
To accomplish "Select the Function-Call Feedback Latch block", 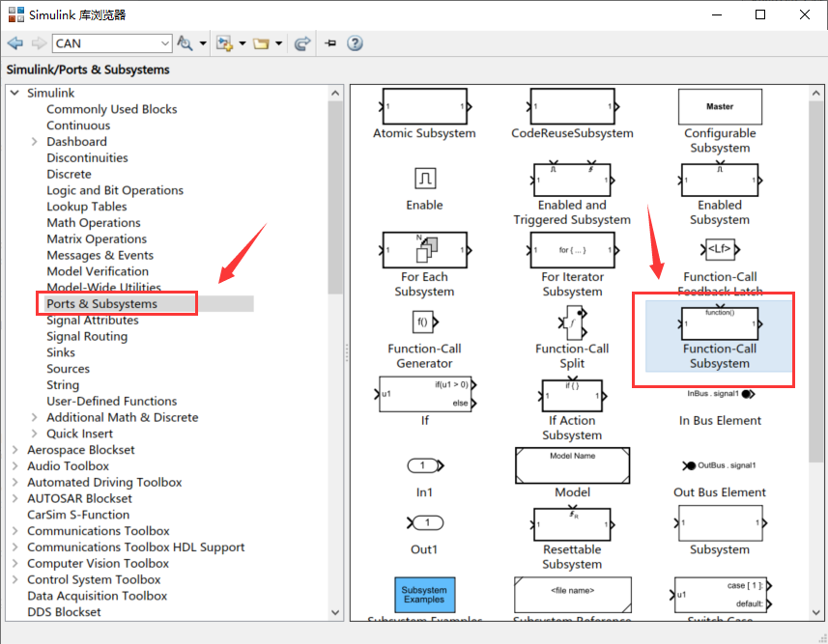I will tap(721, 249).
